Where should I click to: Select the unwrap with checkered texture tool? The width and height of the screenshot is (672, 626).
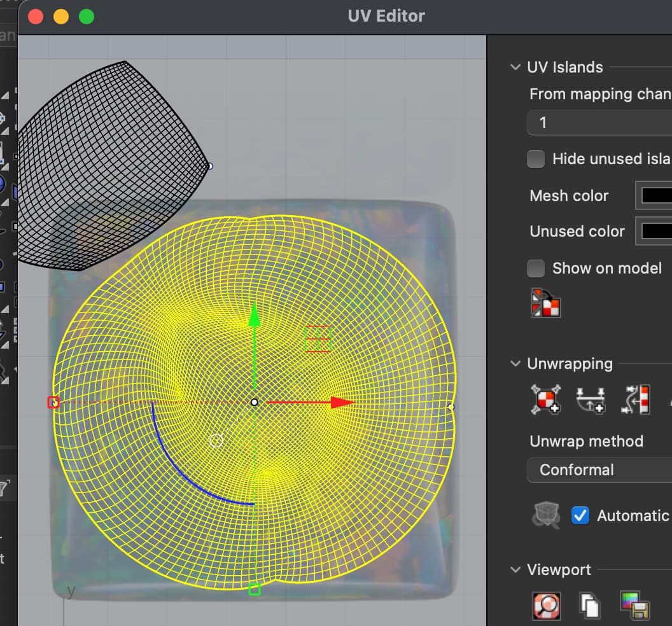(x=545, y=400)
